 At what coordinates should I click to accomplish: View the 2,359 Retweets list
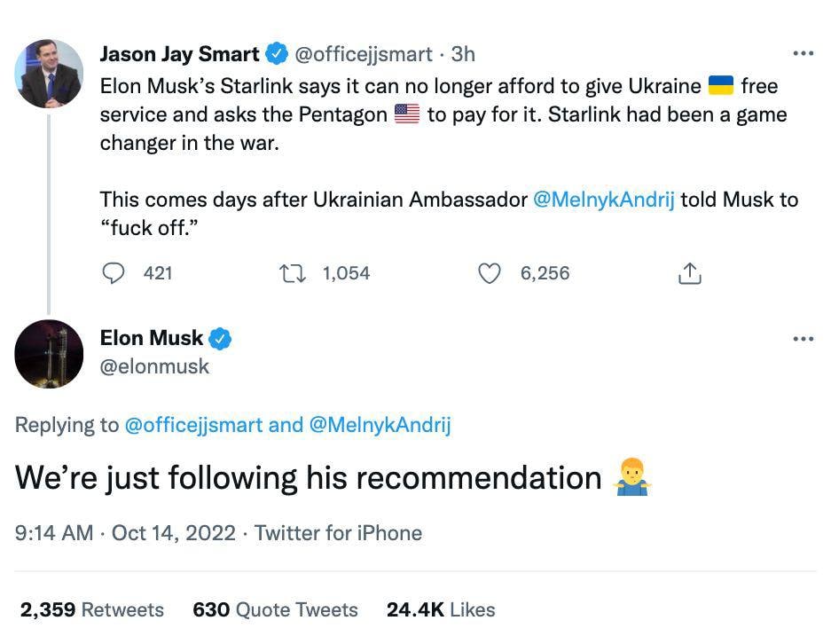92,610
